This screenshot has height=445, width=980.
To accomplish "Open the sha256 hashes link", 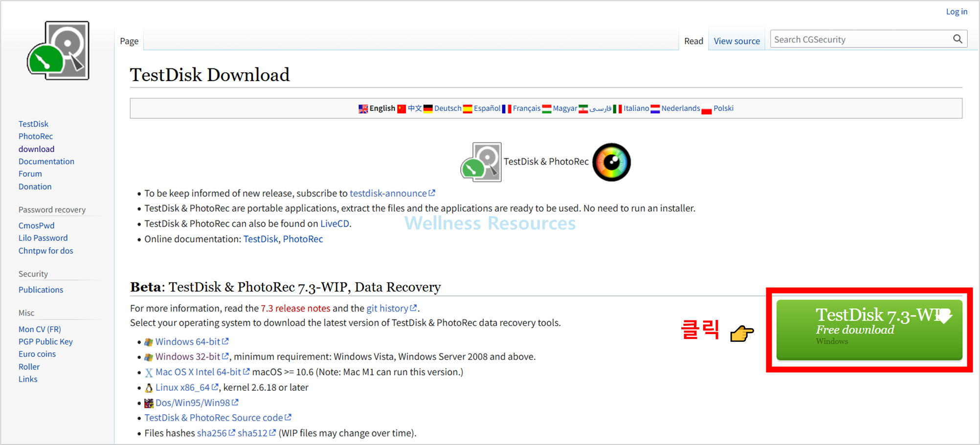I will 216,433.
